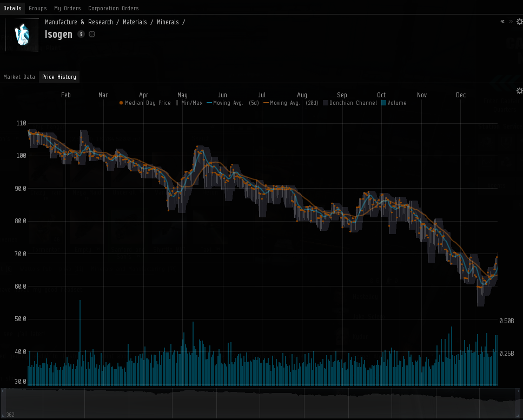Click the right handle of timeline range selector

(518, 403)
